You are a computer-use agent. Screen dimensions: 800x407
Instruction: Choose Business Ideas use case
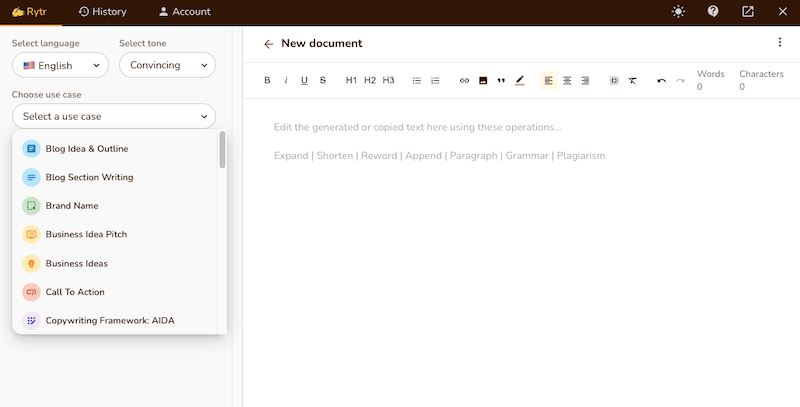point(115,264)
